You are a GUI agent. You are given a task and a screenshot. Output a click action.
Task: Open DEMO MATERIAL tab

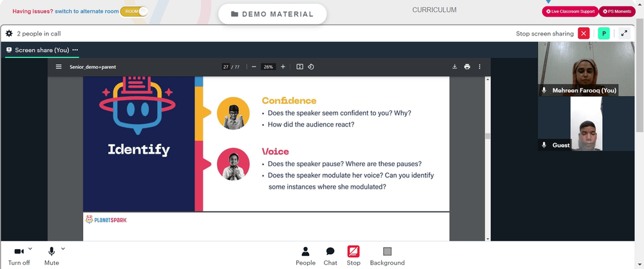tap(272, 14)
